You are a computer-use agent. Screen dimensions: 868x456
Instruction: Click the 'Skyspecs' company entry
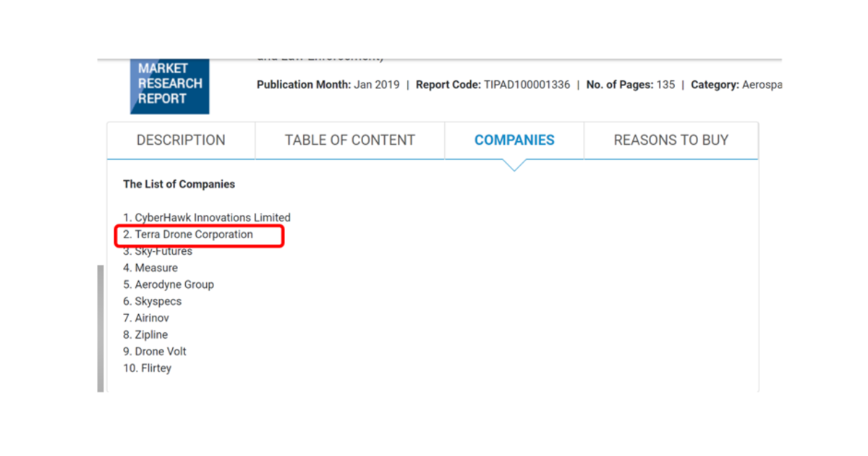(x=152, y=301)
